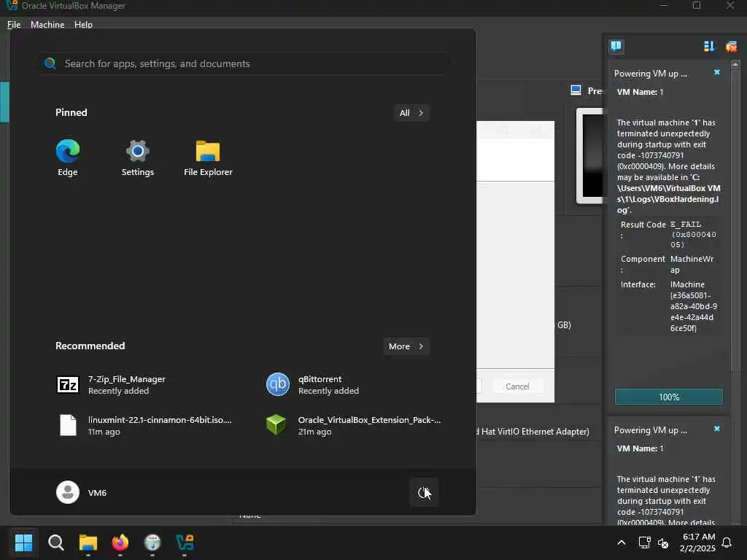Open the muted volume tray icon
The height and width of the screenshot is (560, 747).
pos(662,542)
